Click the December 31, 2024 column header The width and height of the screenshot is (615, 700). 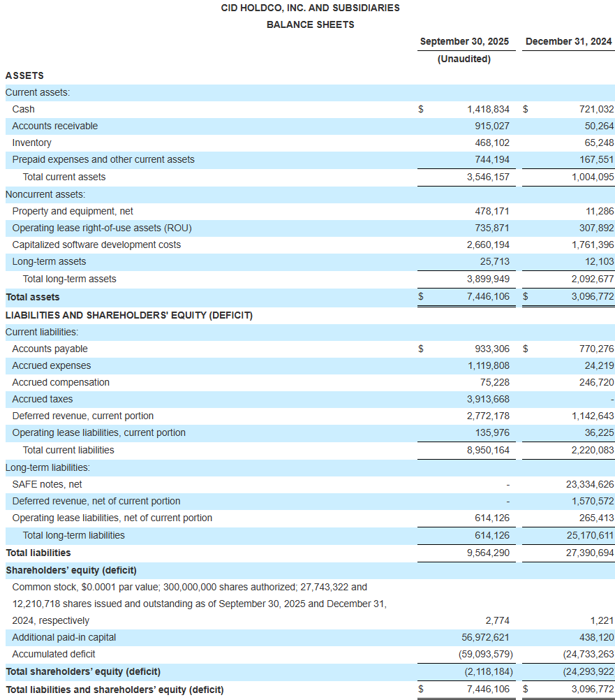[x=568, y=41]
